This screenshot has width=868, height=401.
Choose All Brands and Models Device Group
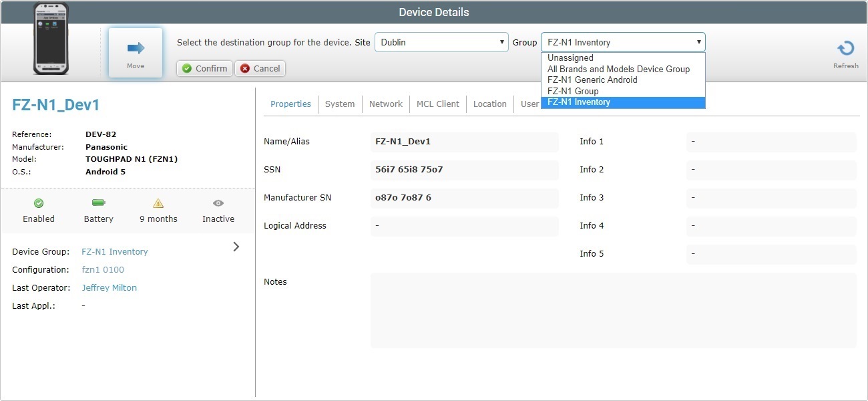(x=618, y=69)
